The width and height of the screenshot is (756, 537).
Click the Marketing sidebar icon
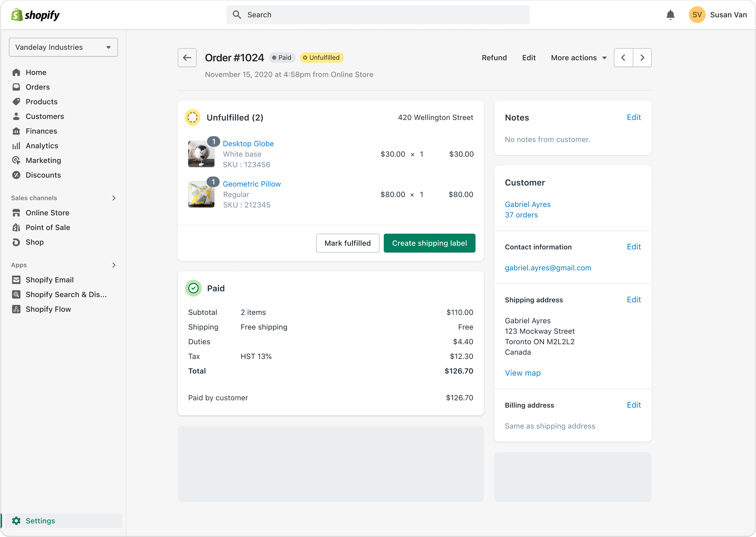coord(16,160)
